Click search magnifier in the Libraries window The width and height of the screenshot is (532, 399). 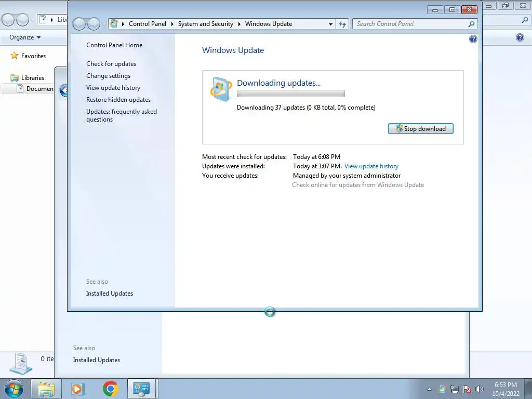[x=525, y=20]
